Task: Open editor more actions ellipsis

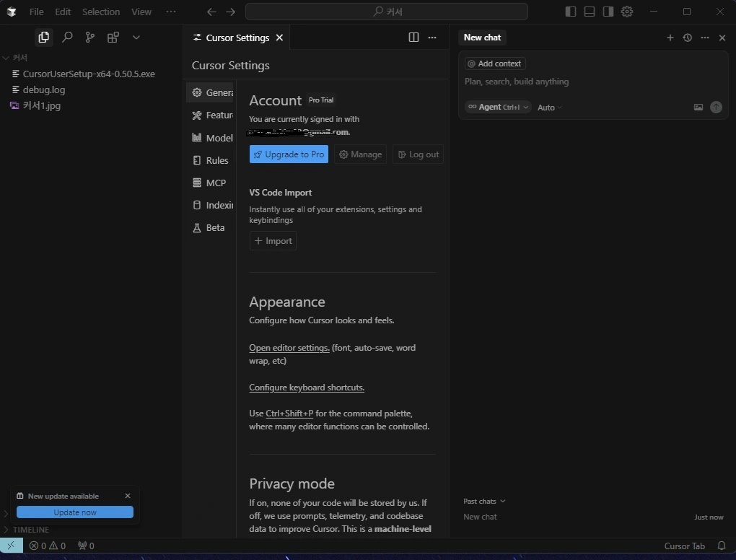Action: (432, 38)
